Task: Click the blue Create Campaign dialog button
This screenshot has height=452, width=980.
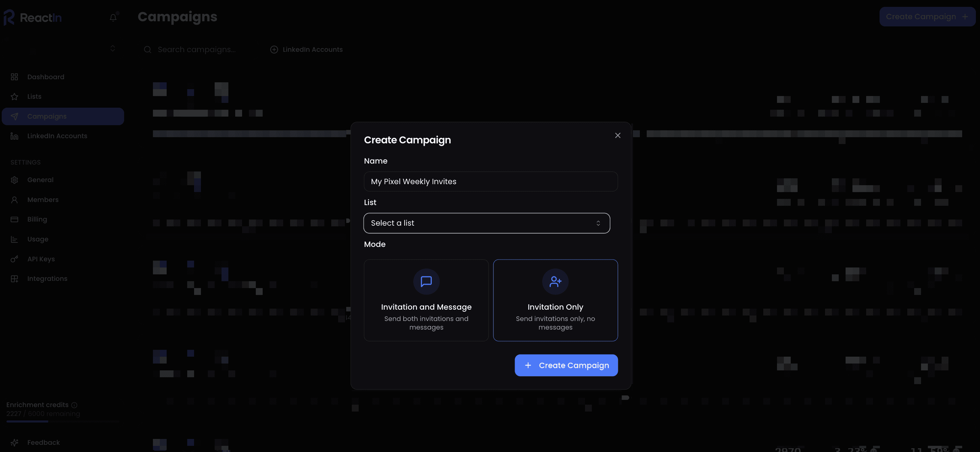Action: [566, 365]
